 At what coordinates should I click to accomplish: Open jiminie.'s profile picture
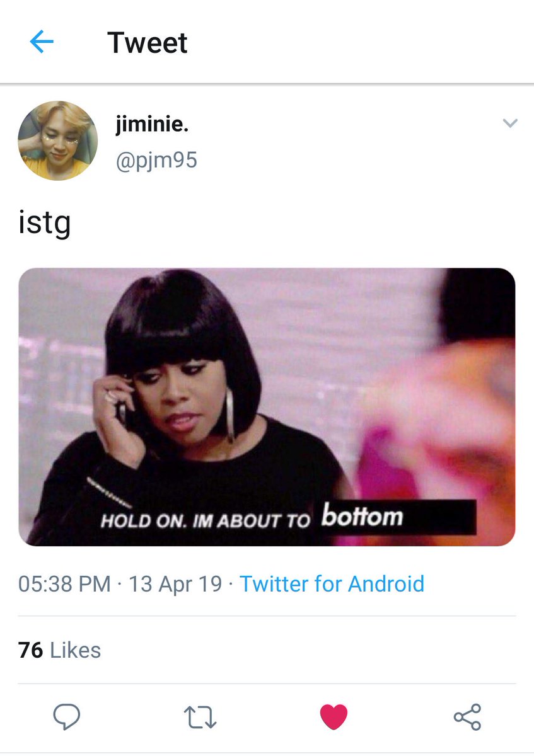point(57,141)
